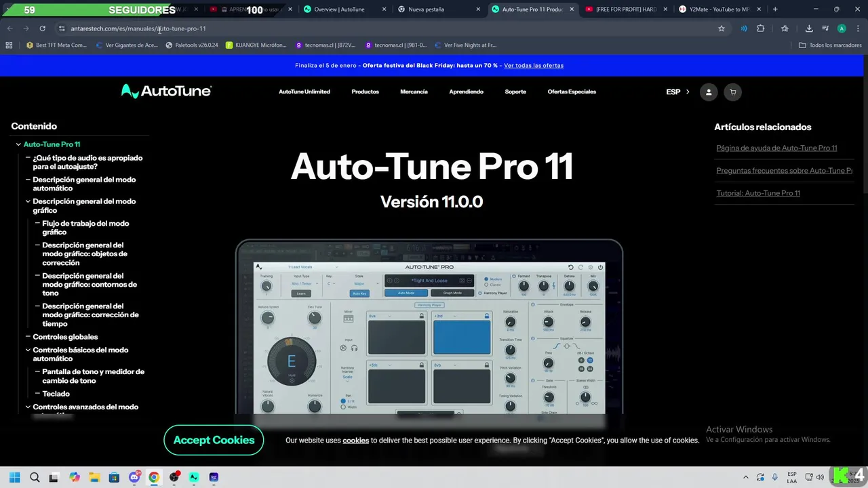Open the cookies policy link
The width and height of the screenshot is (868, 488).
355,441
